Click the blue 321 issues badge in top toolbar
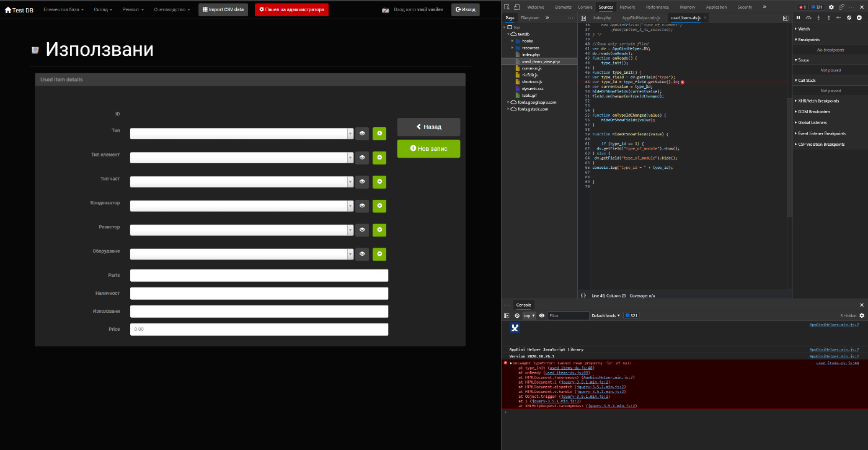Viewport: 868px width, 450px height. click(817, 7)
